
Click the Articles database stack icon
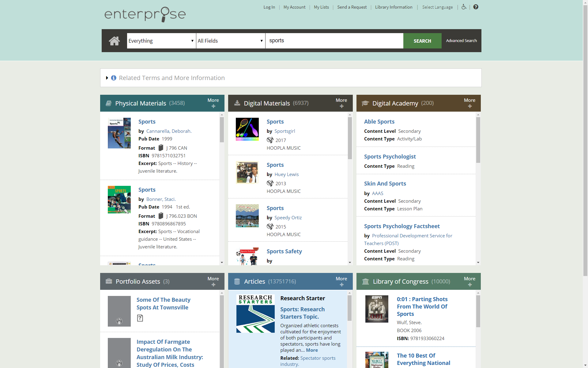tap(237, 282)
